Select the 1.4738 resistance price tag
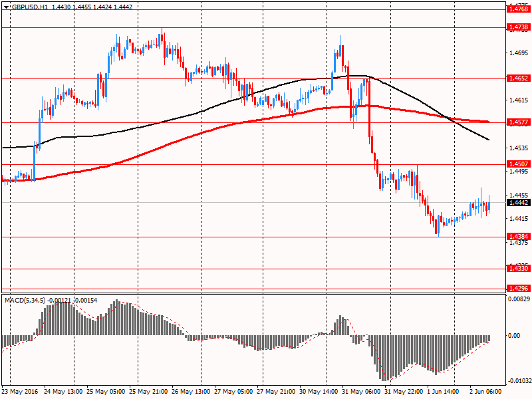 tap(518, 27)
